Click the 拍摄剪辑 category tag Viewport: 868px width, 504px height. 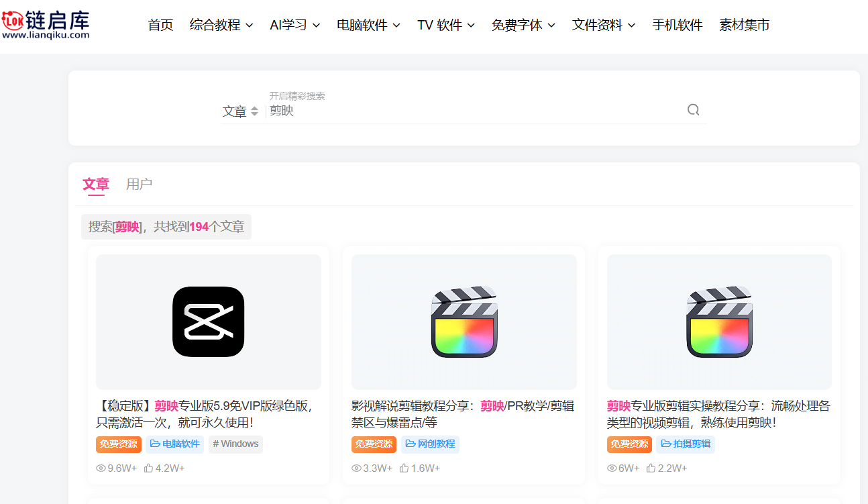686,444
